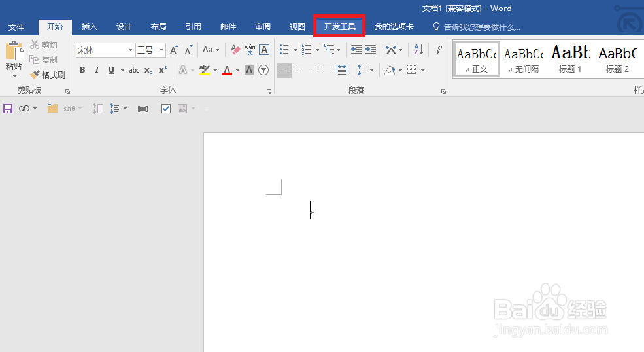644x352 pixels.
Task: Switch to the 插入 (Insert) tab
Action: (89, 27)
